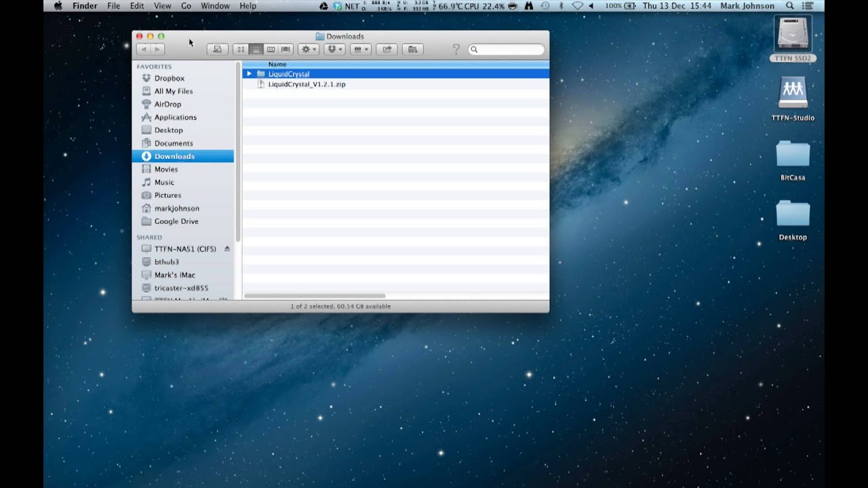868x488 pixels.
Task: Expand the LiquidCrystal folder disclosure triangle
Action: [250, 73]
